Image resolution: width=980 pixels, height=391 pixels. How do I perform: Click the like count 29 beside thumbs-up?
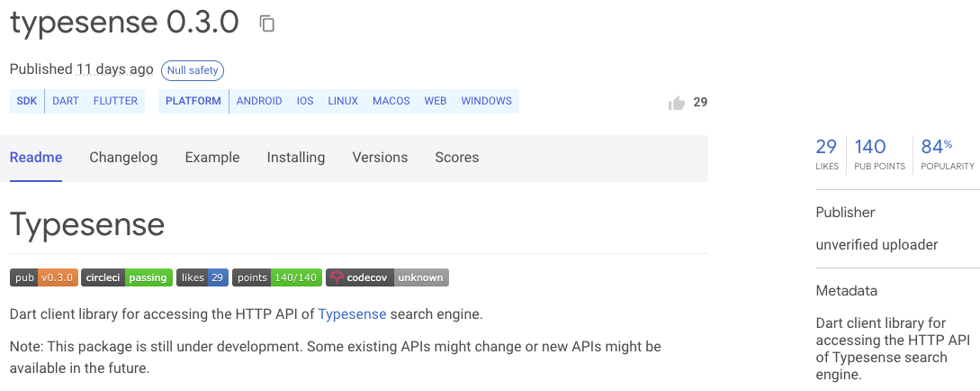(700, 102)
